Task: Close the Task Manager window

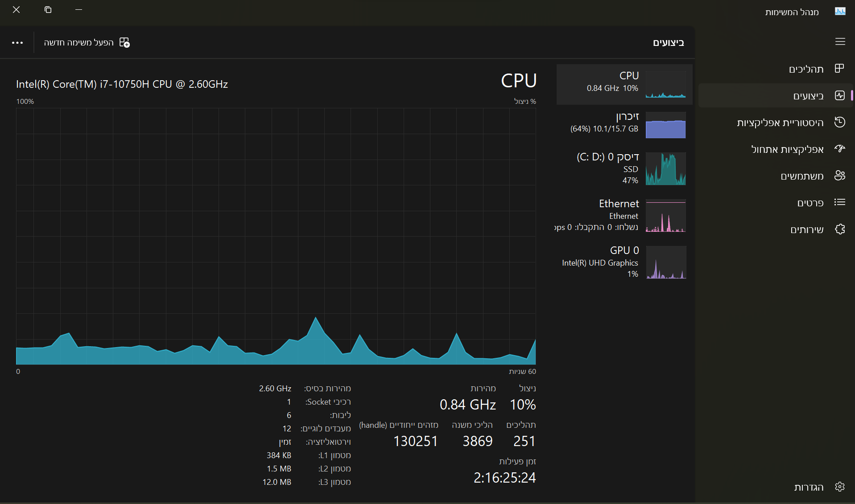Action: pyautogui.click(x=17, y=10)
